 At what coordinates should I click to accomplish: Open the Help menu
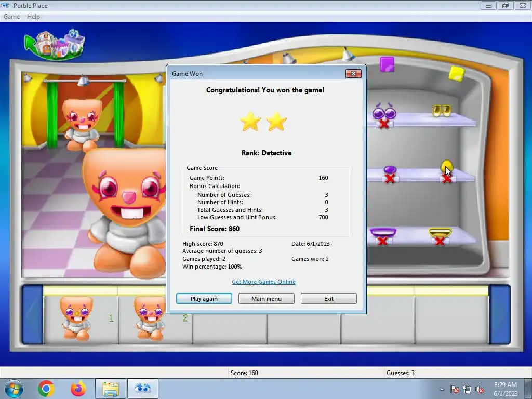tap(33, 17)
